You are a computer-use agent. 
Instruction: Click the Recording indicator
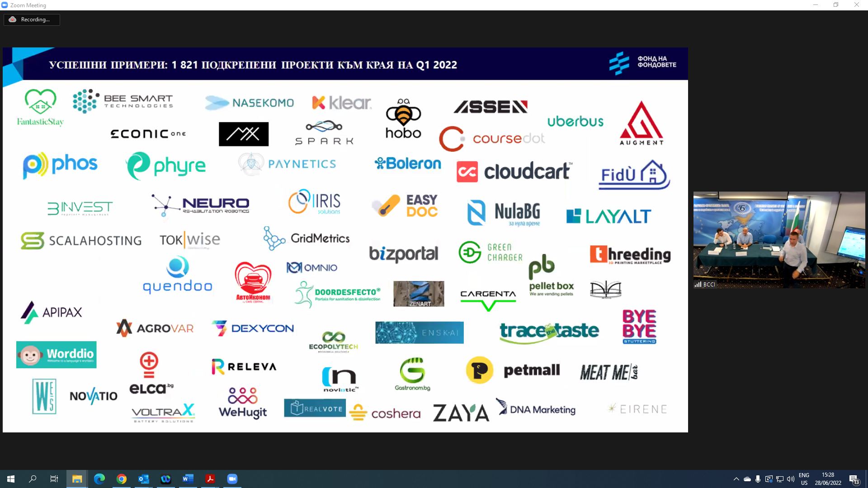coord(32,19)
